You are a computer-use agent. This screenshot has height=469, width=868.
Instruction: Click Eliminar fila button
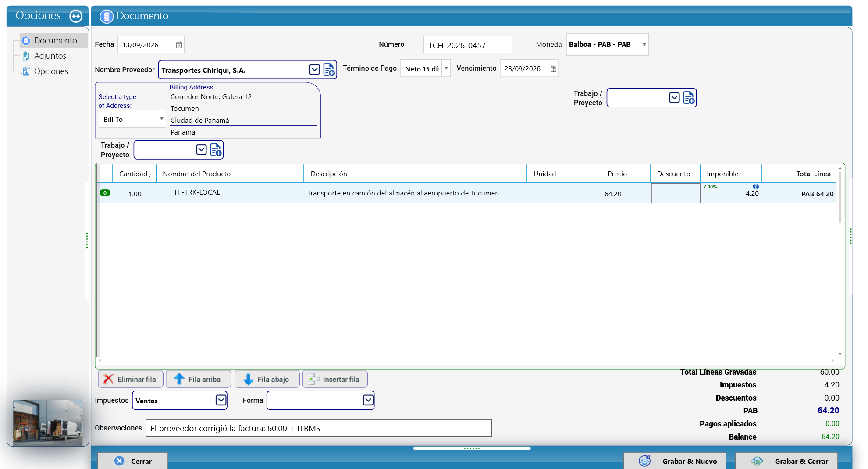131,379
